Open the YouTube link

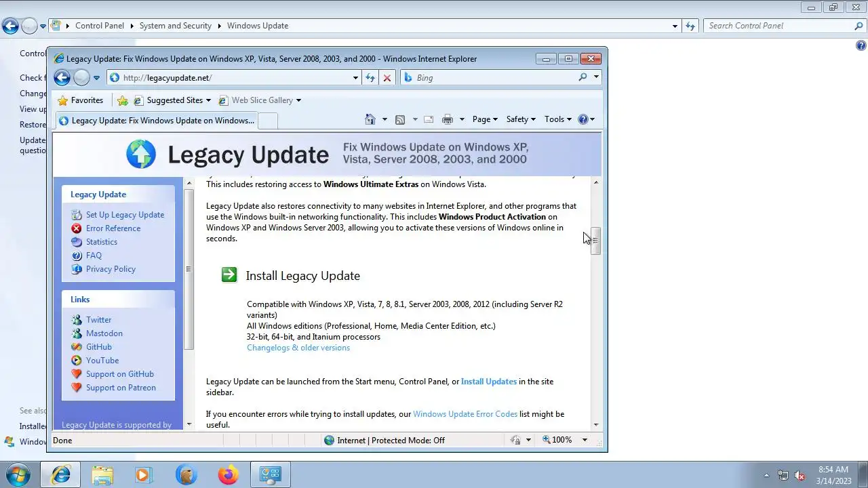click(x=102, y=361)
